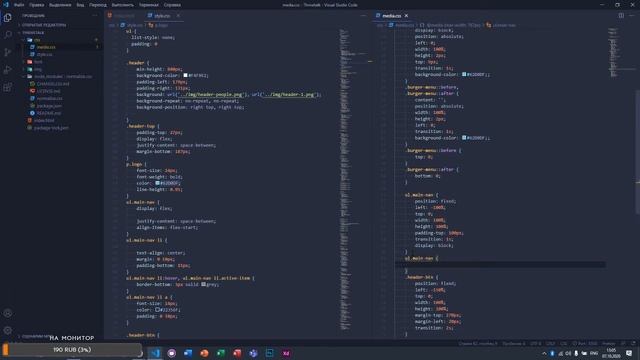Screen dimensions: 640x360
Task: Open the Accounts menu icon
Action: (7, 313)
